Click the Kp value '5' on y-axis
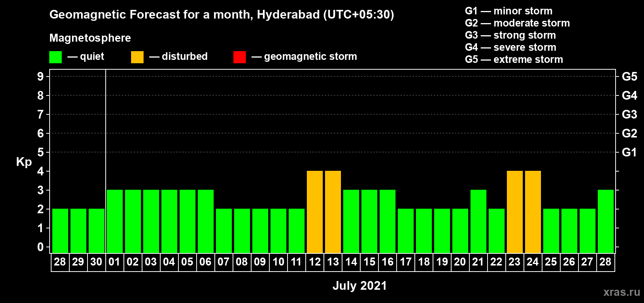The height and width of the screenshot is (303, 644). click(41, 152)
